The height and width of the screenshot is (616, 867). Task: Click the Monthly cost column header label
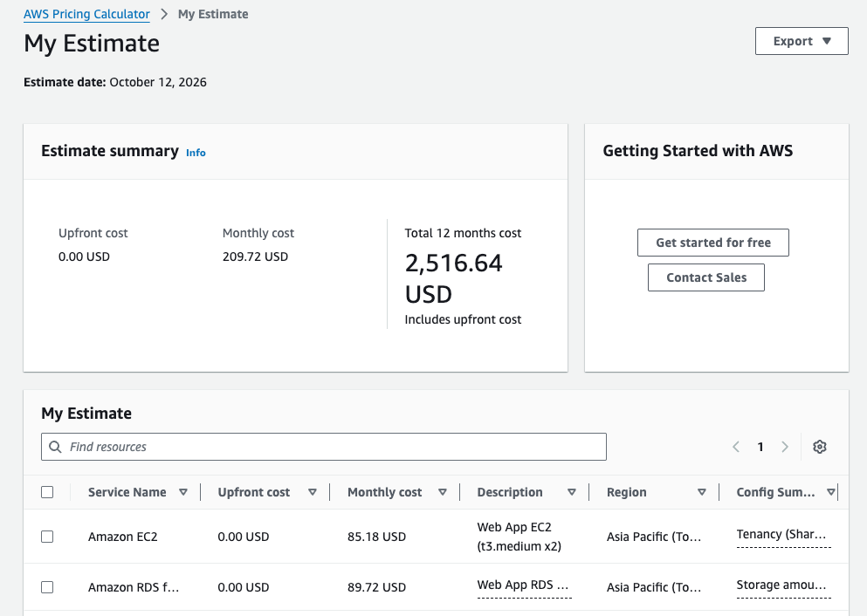point(384,492)
